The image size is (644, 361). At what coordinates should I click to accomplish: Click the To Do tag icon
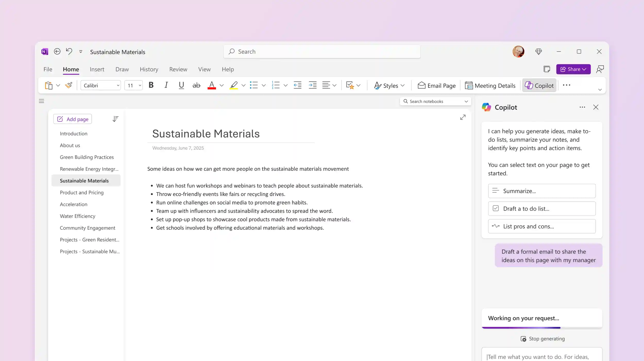point(350,85)
